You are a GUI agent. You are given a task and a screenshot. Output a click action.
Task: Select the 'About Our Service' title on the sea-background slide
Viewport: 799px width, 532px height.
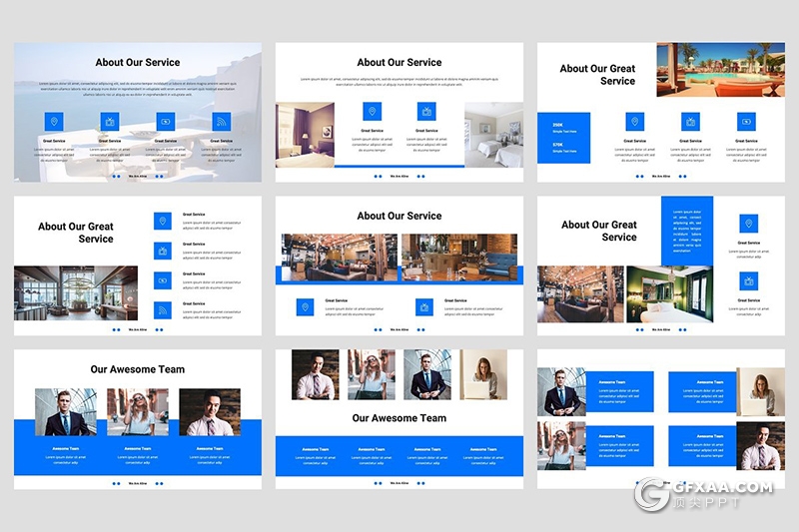click(x=138, y=62)
